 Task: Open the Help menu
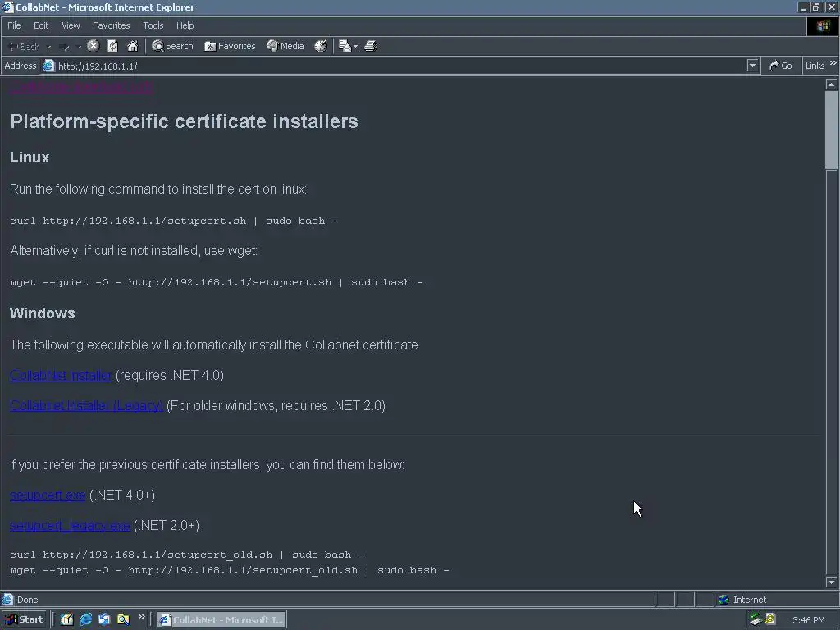pyautogui.click(x=185, y=25)
